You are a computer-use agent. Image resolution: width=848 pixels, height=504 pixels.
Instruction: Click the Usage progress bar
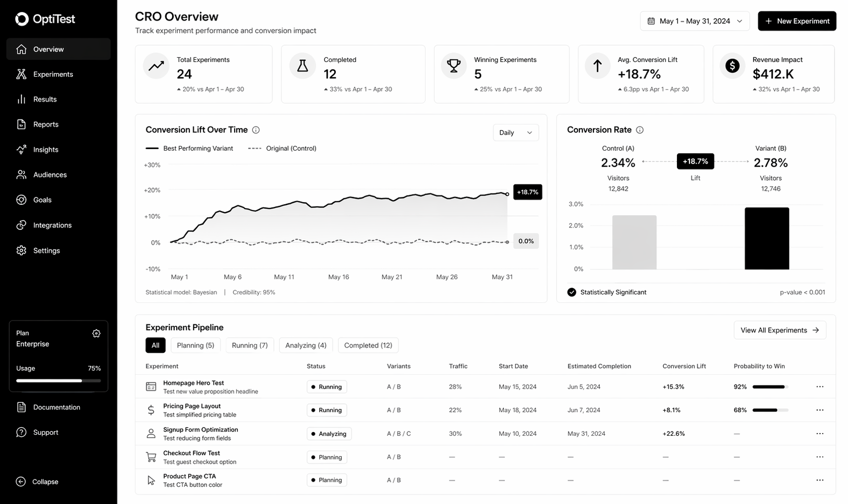[58, 380]
